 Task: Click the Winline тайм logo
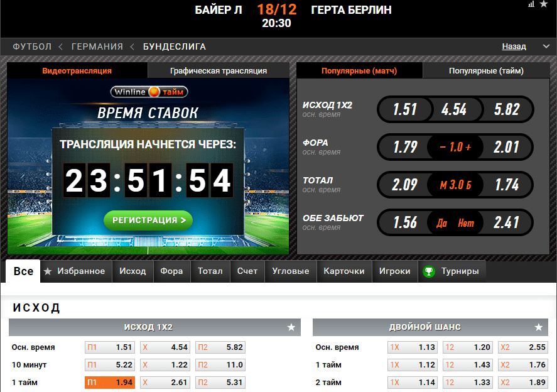point(149,92)
